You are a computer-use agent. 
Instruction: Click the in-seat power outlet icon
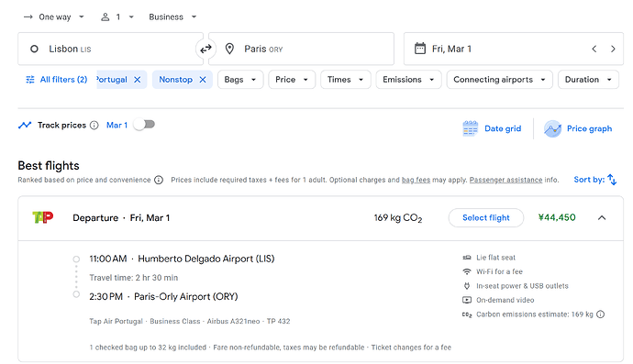point(467,286)
